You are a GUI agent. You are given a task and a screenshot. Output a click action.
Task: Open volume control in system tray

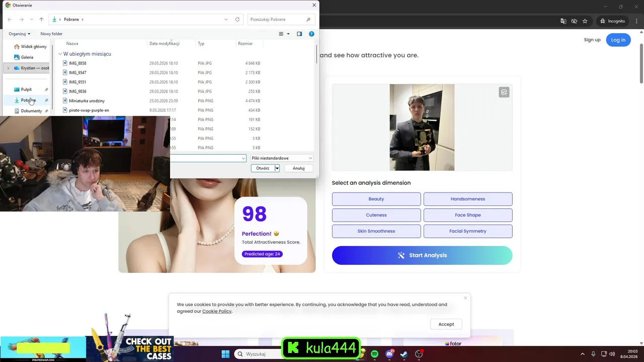(612, 354)
